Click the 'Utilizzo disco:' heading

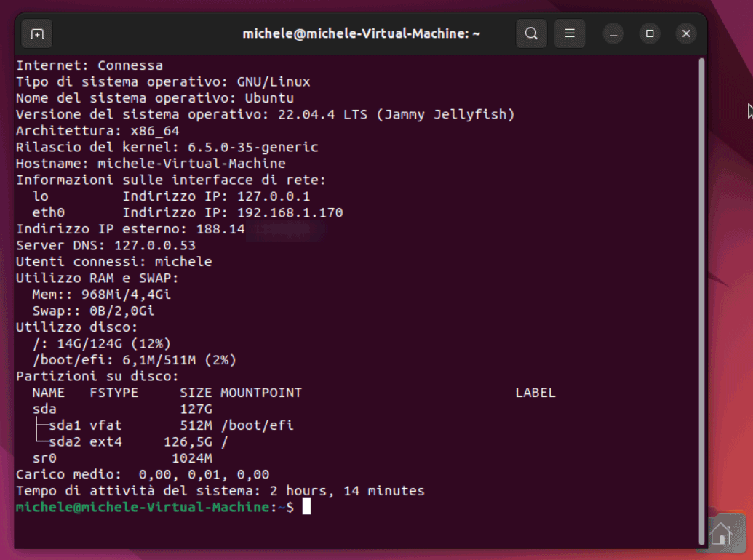pos(77,327)
